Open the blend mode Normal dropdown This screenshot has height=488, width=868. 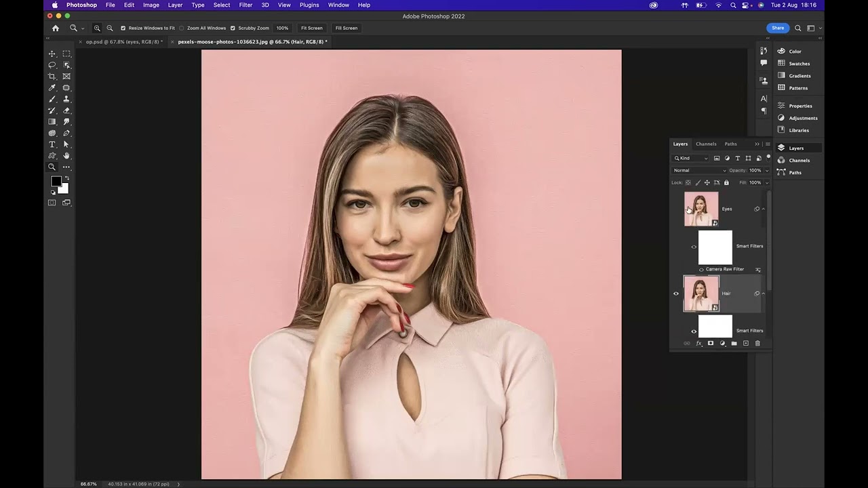tap(700, 171)
